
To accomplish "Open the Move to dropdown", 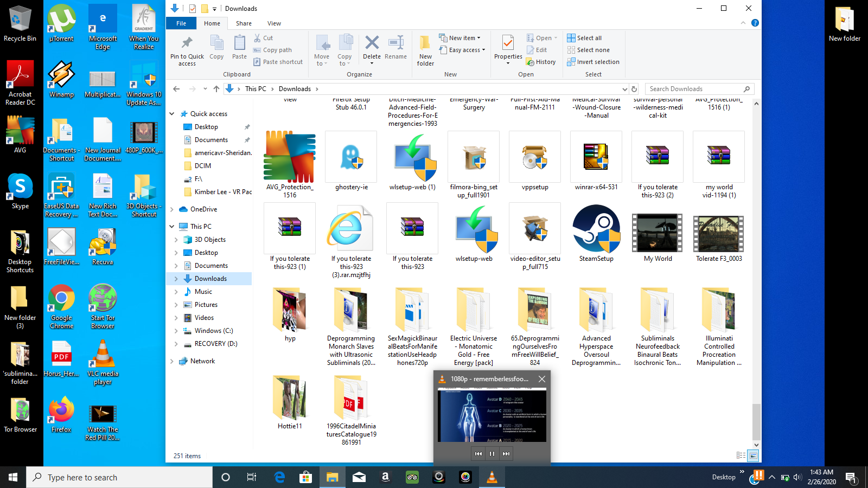I will pos(322,50).
